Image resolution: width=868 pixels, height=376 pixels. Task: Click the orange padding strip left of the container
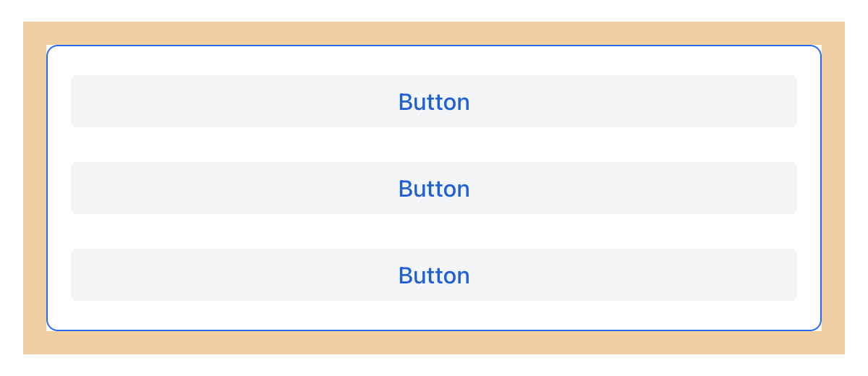(35, 188)
